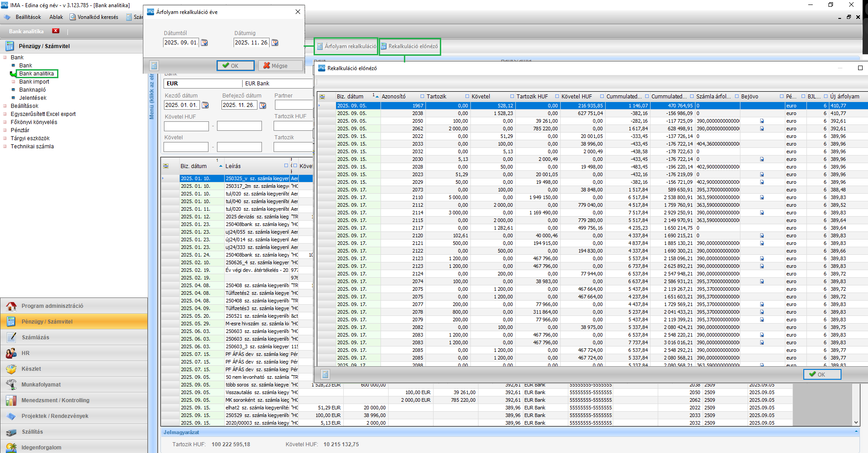Click the Árfolyam rekalkuláció toolbar button
868x453 pixels.
pos(346,46)
